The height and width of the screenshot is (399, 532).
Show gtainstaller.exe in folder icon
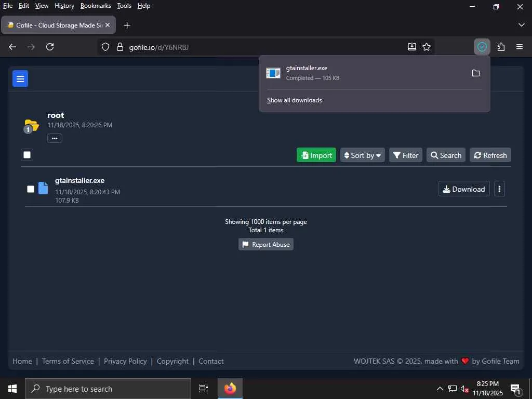[x=476, y=73]
